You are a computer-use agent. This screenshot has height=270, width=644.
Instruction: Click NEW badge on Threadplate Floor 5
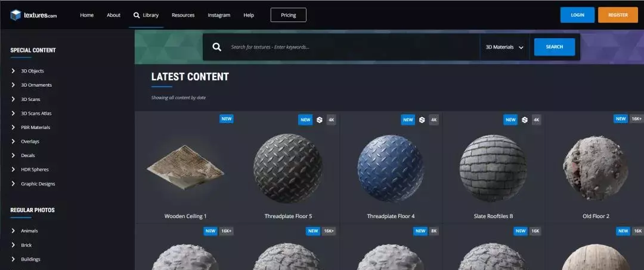pos(305,120)
